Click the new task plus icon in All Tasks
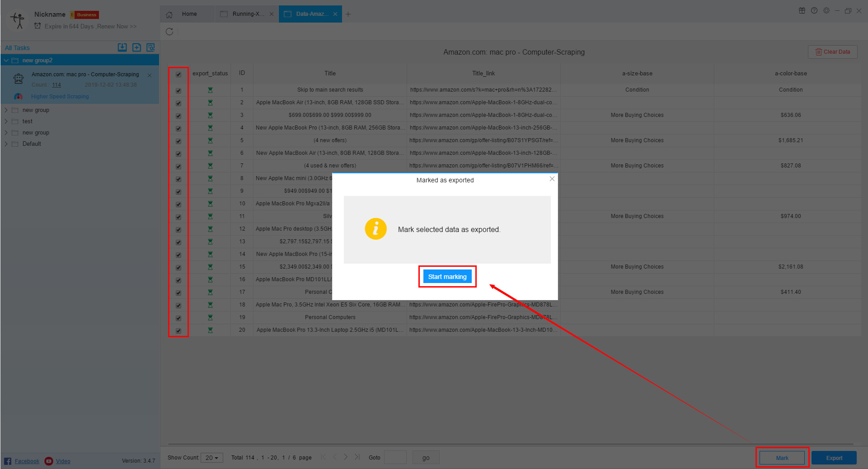Image resolution: width=868 pixels, height=469 pixels. 136,47
